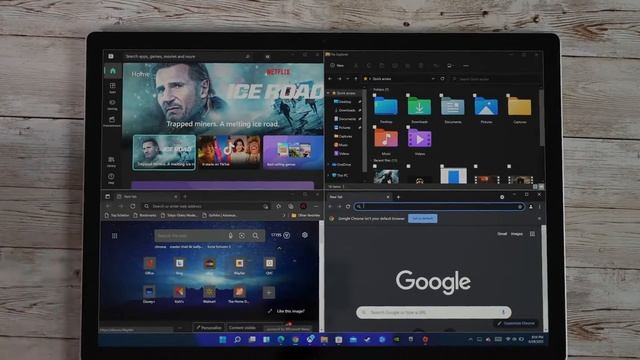Open Home in Microsoft Store sidebar
Image resolution: width=640 pixels, height=360 pixels.
(113, 71)
